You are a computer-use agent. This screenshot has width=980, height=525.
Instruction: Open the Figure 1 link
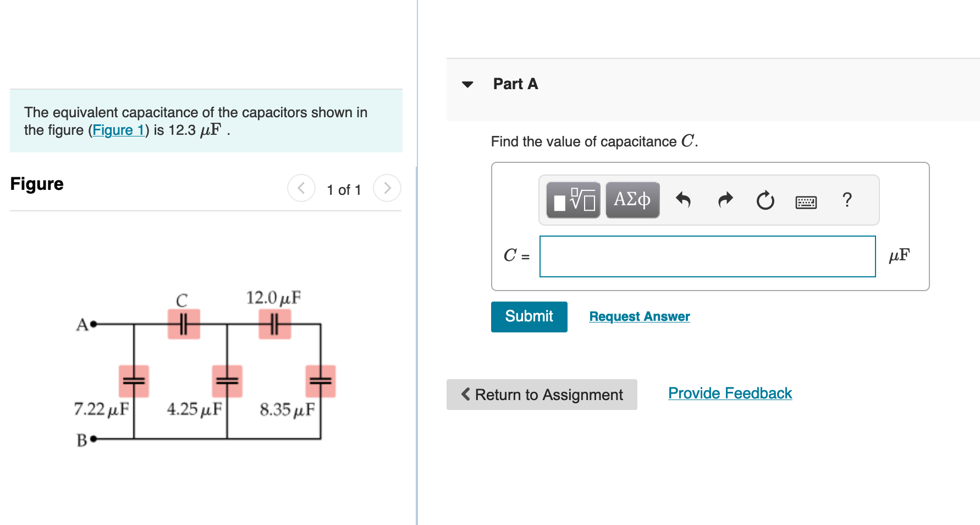click(119, 130)
